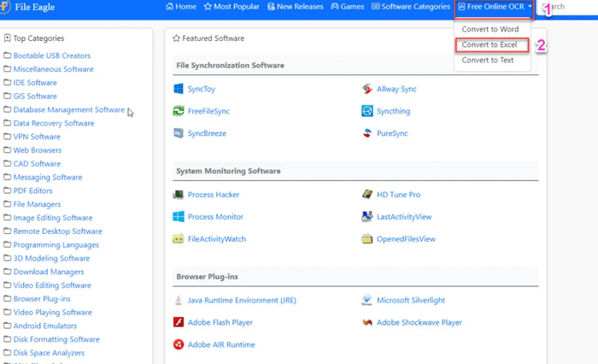Click the folder icon beside CAD Software
This screenshot has height=364, width=598.
pyautogui.click(x=7, y=163)
